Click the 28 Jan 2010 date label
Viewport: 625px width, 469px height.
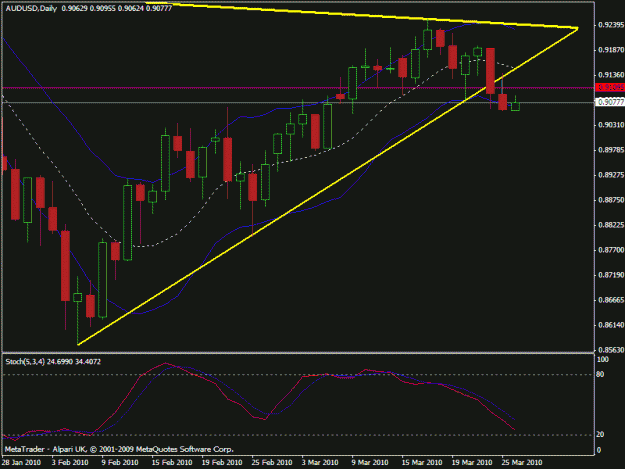coord(21,463)
